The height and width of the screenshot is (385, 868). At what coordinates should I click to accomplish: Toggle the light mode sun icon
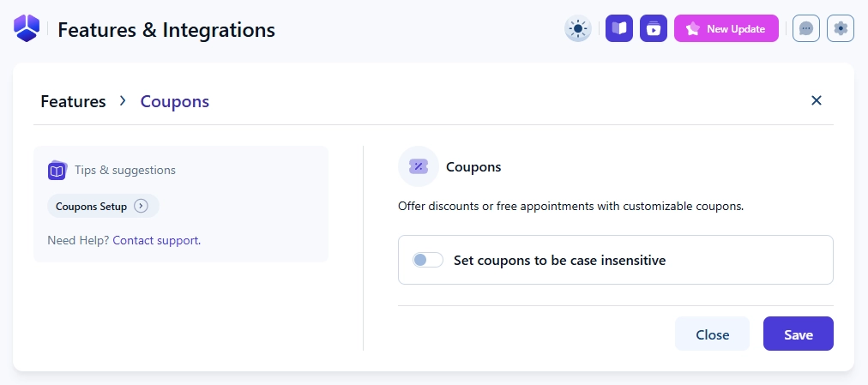(578, 29)
